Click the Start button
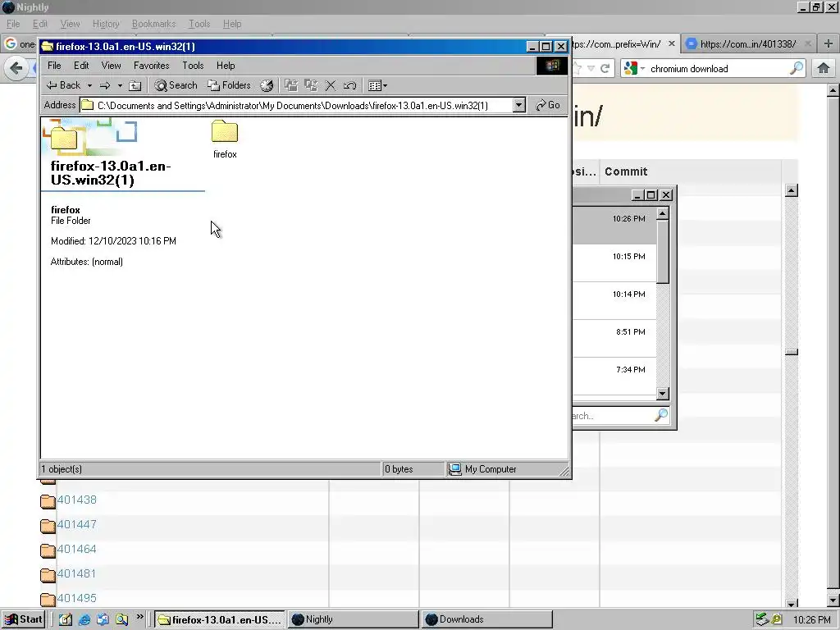Viewport: 840px width, 630px height. click(x=23, y=619)
